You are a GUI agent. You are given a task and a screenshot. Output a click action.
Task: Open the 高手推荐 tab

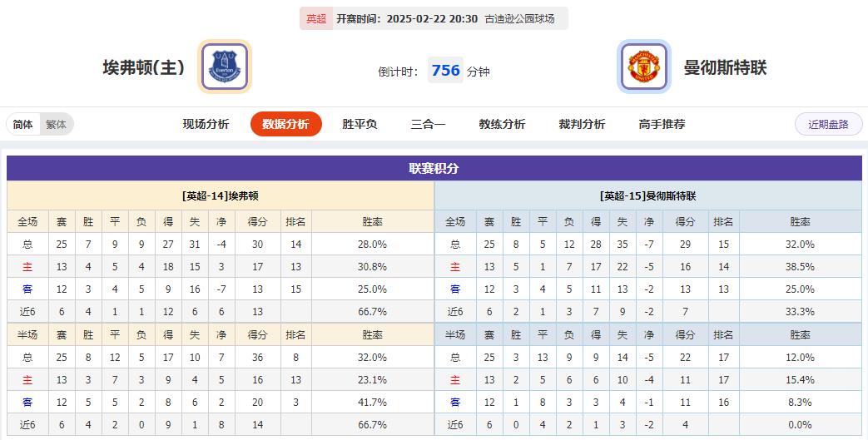(662, 124)
